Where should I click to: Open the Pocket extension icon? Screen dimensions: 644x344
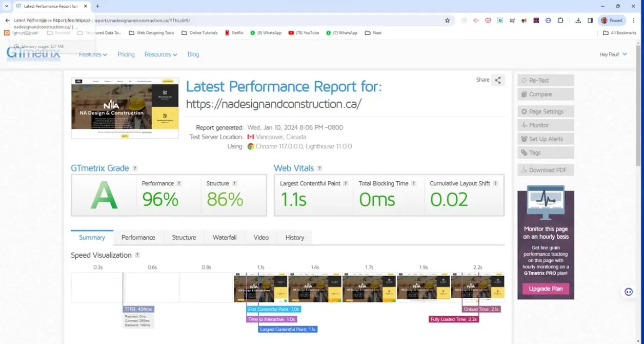tap(488, 21)
